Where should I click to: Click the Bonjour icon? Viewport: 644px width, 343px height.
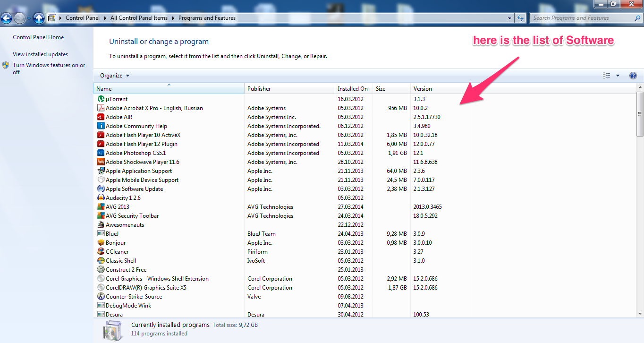point(101,243)
